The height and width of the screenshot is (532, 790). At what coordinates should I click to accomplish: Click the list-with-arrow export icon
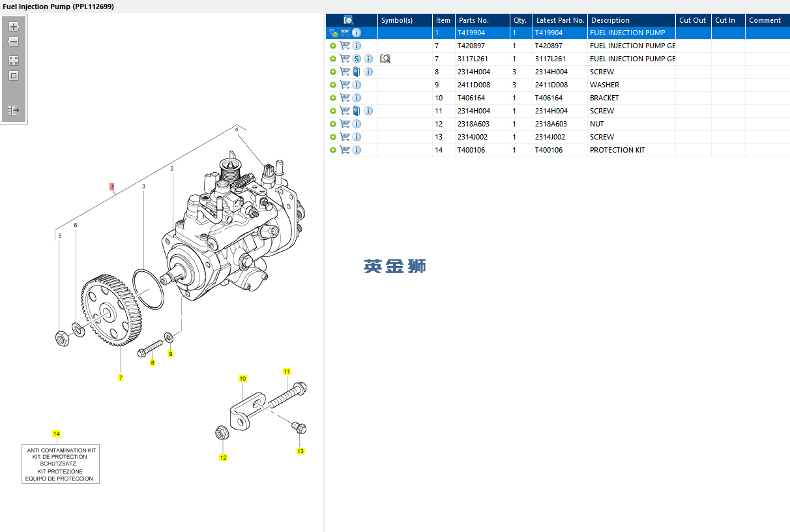[x=14, y=110]
